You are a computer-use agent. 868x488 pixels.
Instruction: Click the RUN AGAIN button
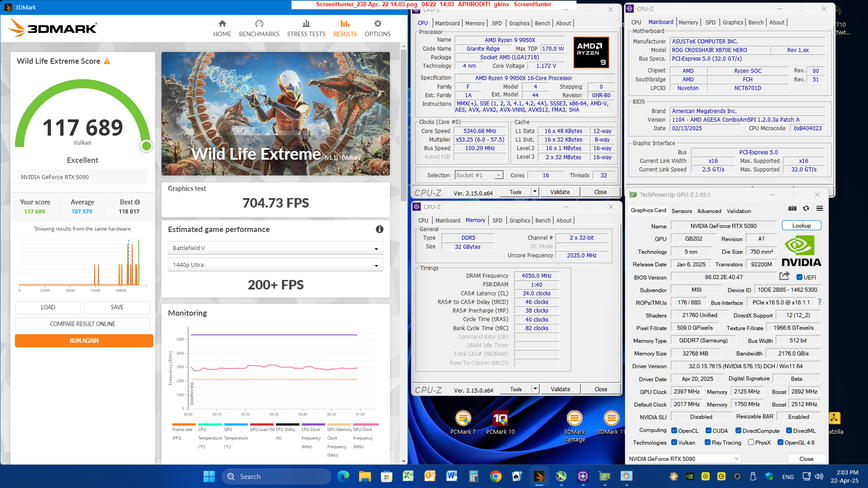pyautogui.click(x=84, y=341)
